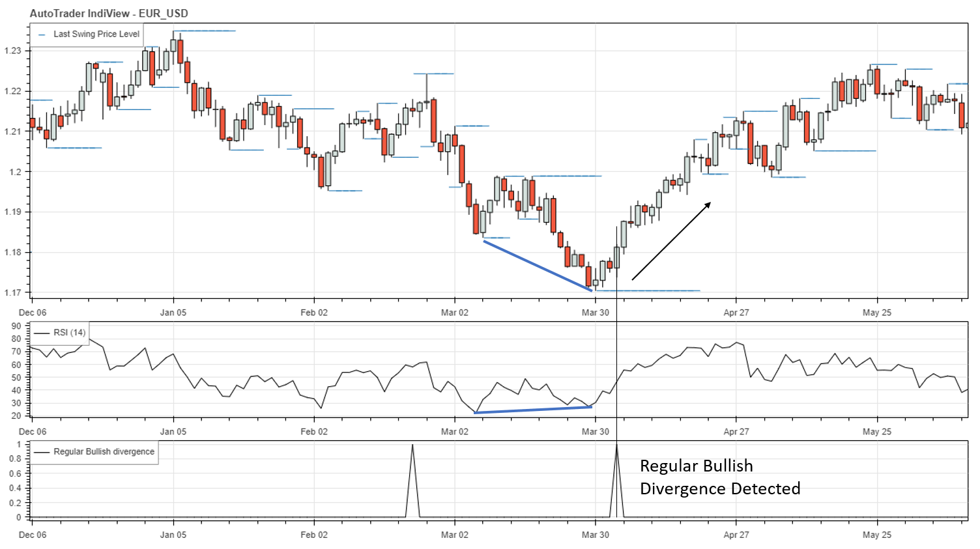This screenshot has width=980, height=549.
Task: Click Feb 02 label under the divergence panel
Action: click(314, 535)
